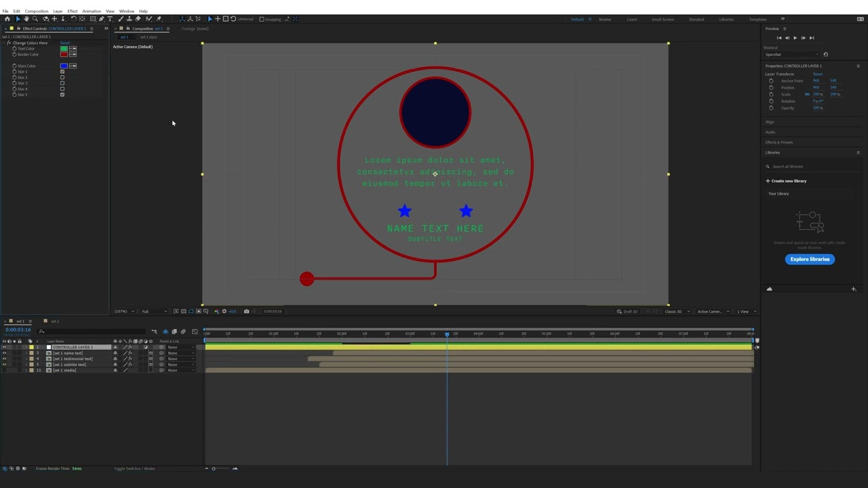Image resolution: width=868 pixels, height=488 pixels.
Task: Pick the Zoom magnifier tool
Action: tap(35, 19)
